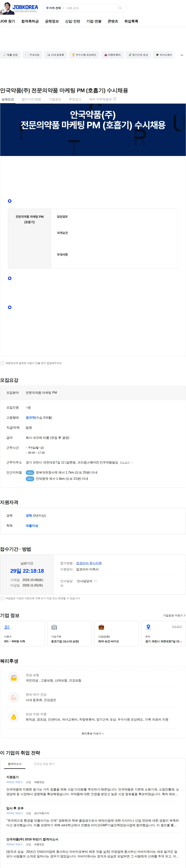Select the 차량유류비 tag chip
Viewport: 186px width, 868px height.
pyautogui.click(x=112, y=55)
